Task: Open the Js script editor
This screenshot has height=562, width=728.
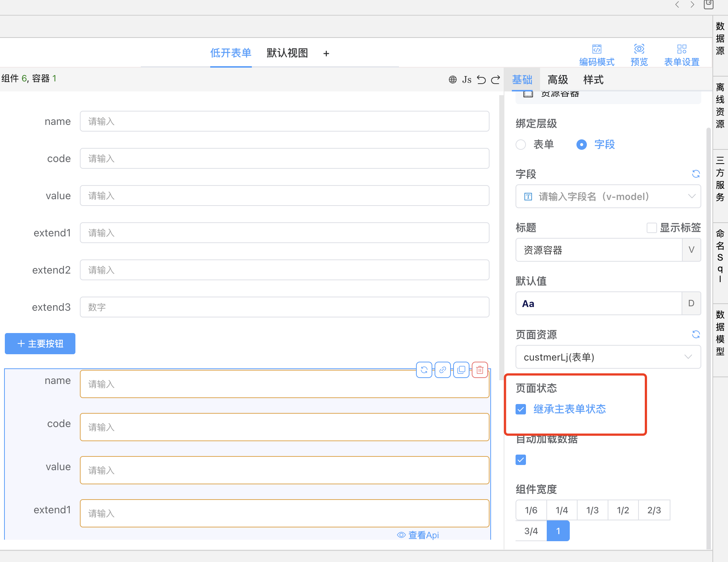Action: (467, 80)
